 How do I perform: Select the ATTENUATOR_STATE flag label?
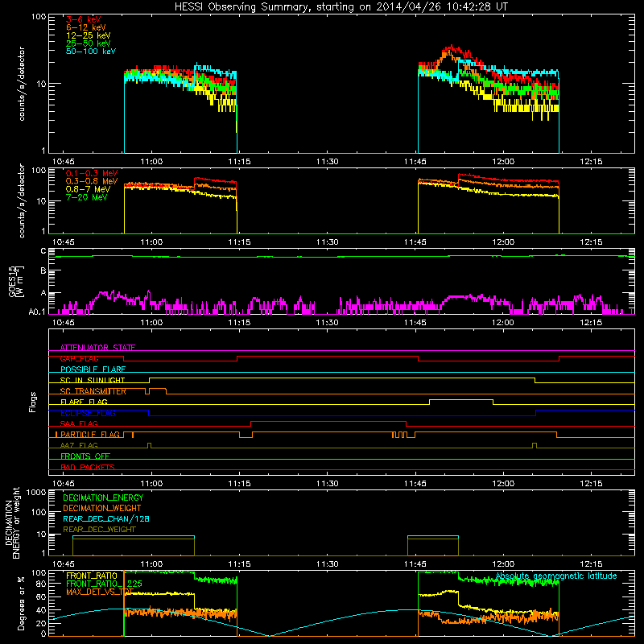[97, 348]
